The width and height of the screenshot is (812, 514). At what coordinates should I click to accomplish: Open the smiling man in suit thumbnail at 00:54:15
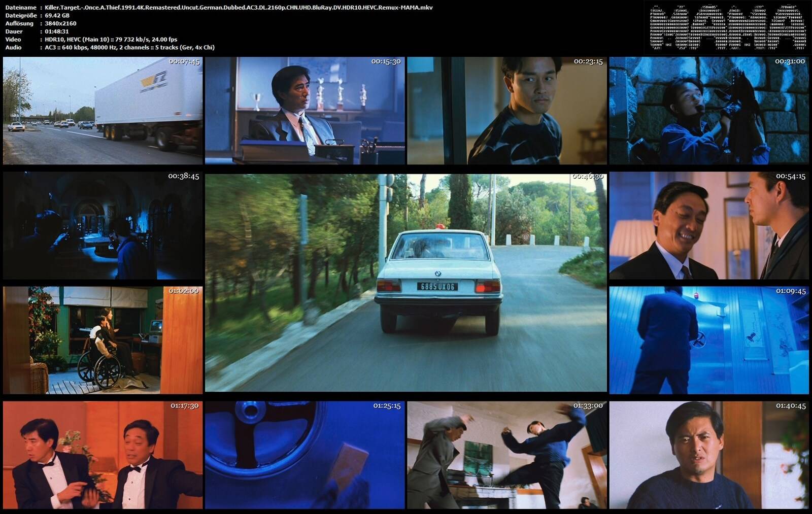[709, 225]
